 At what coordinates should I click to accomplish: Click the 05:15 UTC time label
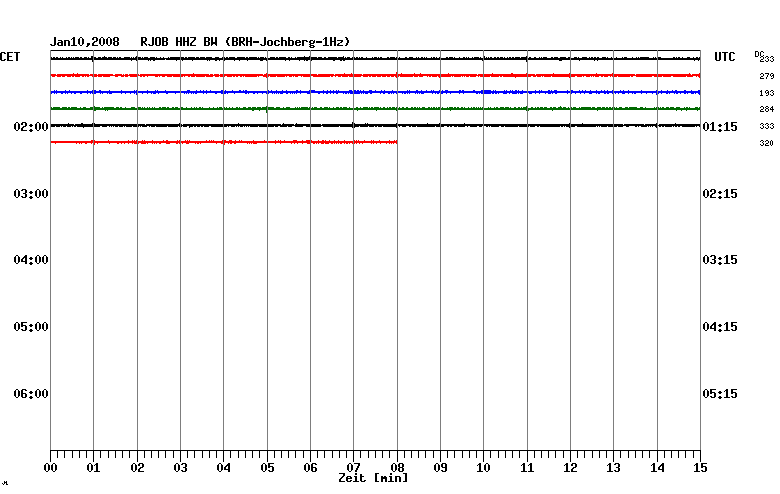[x=720, y=394]
